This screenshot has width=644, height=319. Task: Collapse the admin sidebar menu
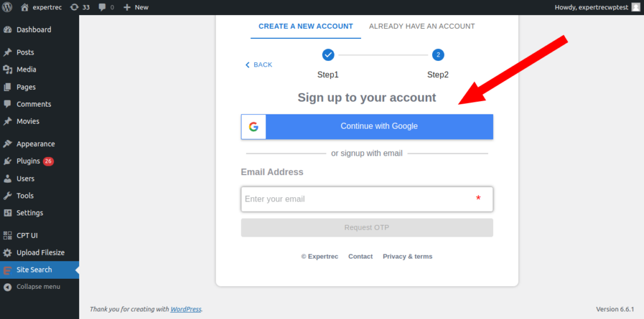point(38,287)
